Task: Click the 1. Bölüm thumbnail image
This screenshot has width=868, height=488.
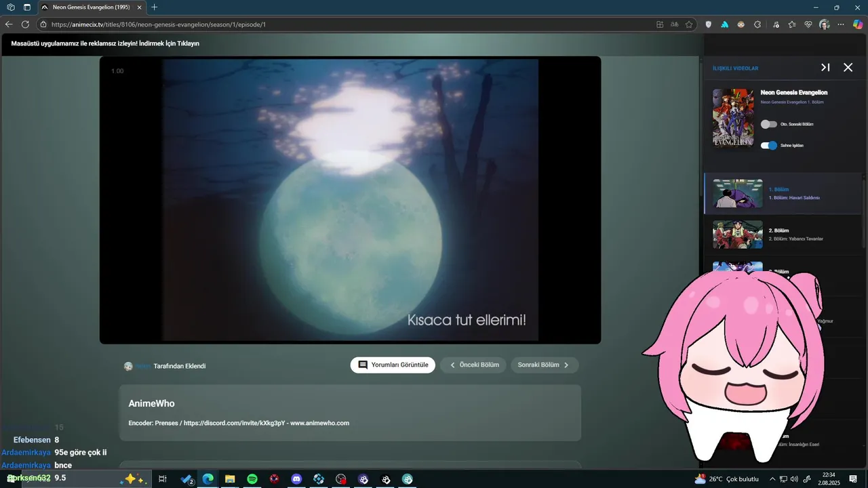Action: tap(738, 194)
